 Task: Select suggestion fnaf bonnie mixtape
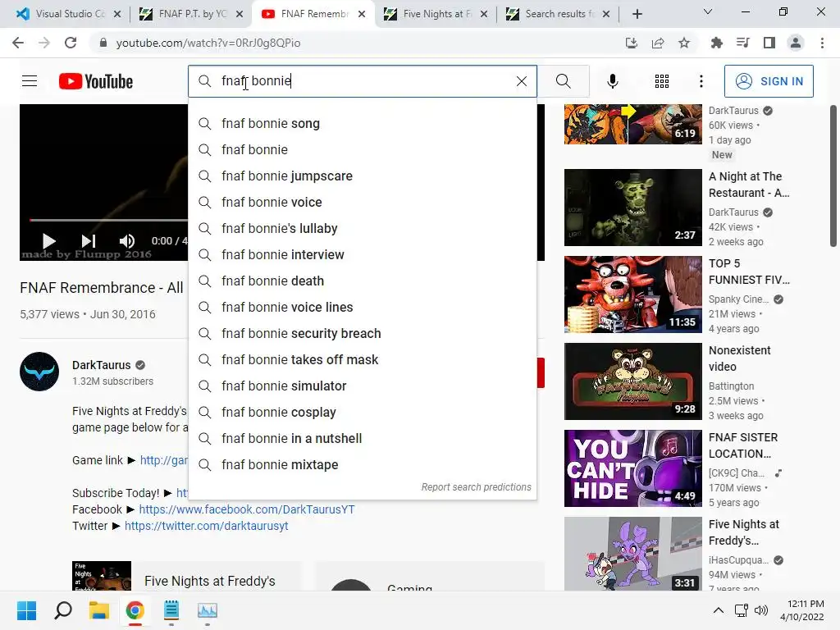click(362, 464)
